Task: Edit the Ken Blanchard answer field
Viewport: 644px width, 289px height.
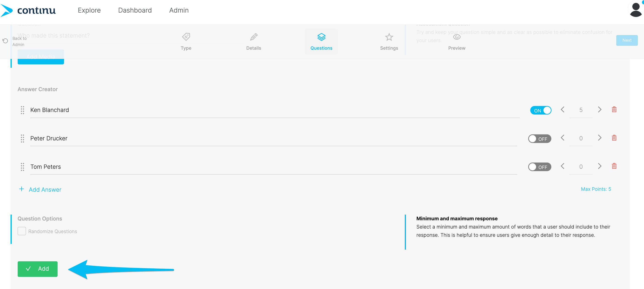Action: pos(275,110)
